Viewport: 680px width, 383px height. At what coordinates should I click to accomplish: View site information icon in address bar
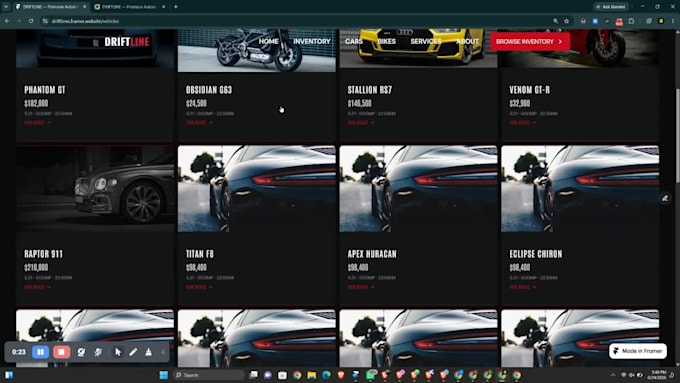[45, 21]
